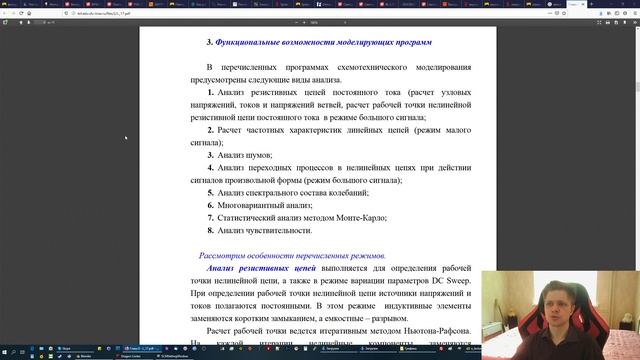Click the PDF page number field
Screen dimensions: 640x360
tap(40, 22)
